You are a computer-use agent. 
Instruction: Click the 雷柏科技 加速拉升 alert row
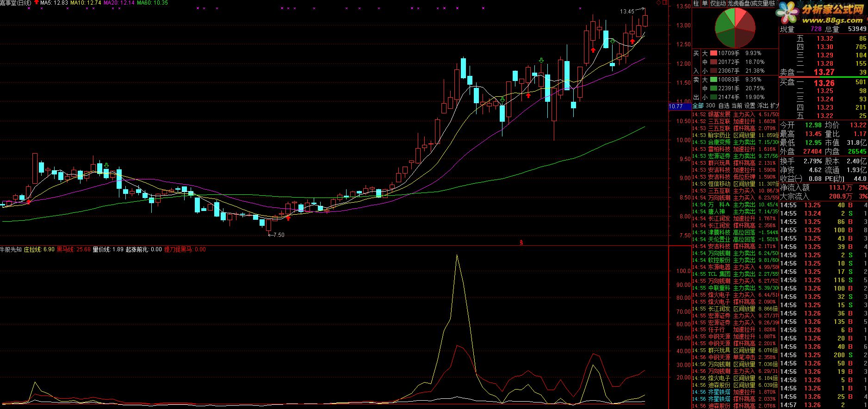735,149
